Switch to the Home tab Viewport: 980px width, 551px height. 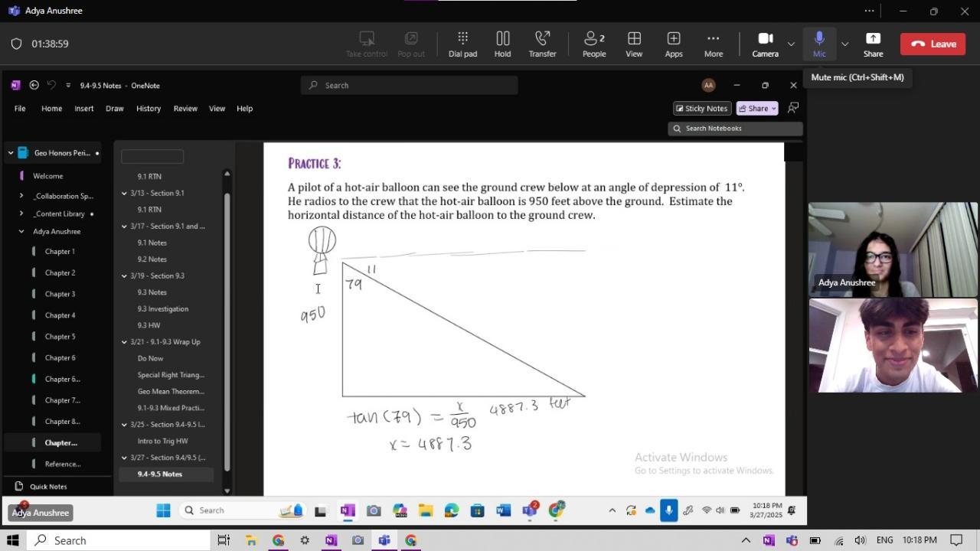(x=51, y=109)
